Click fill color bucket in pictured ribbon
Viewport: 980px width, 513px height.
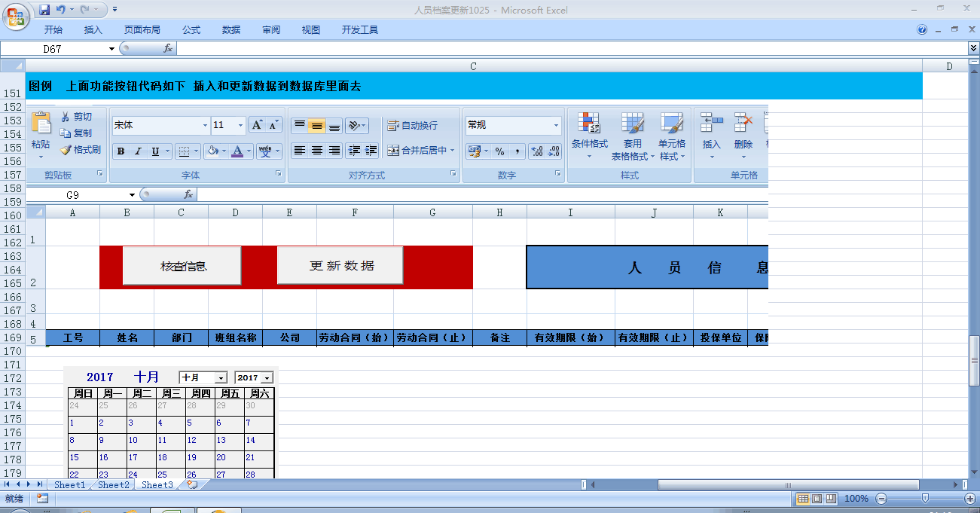tap(212, 151)
